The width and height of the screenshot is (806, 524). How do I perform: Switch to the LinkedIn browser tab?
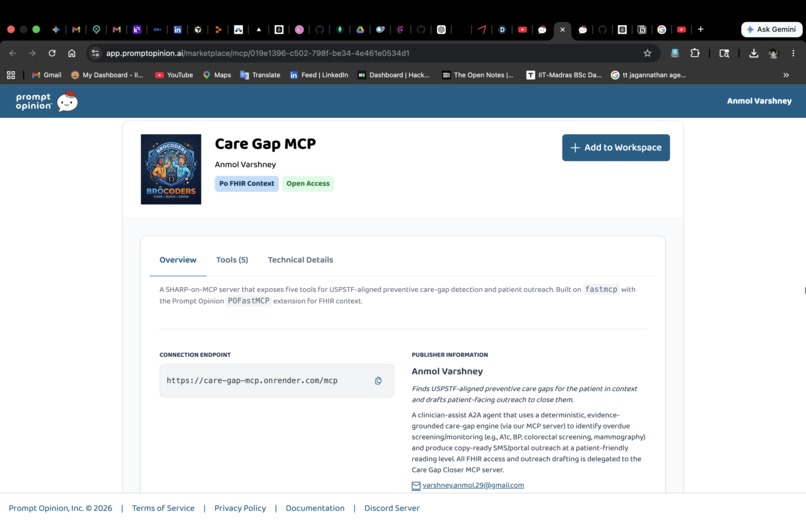pyautogui.click(x=177, y=29)
